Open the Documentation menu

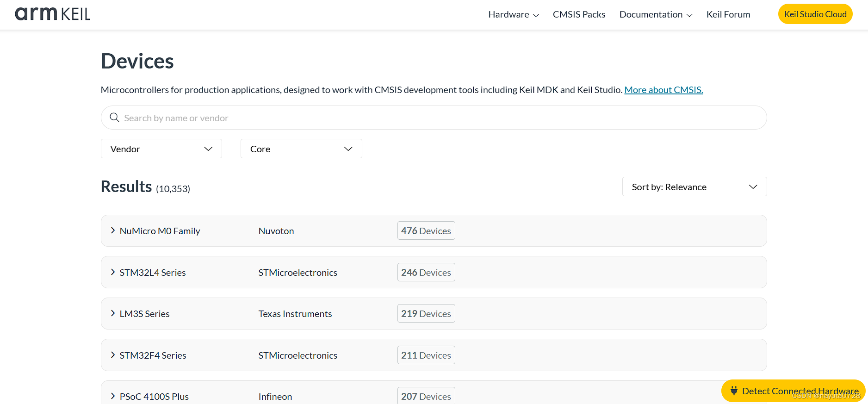(656, 14)
